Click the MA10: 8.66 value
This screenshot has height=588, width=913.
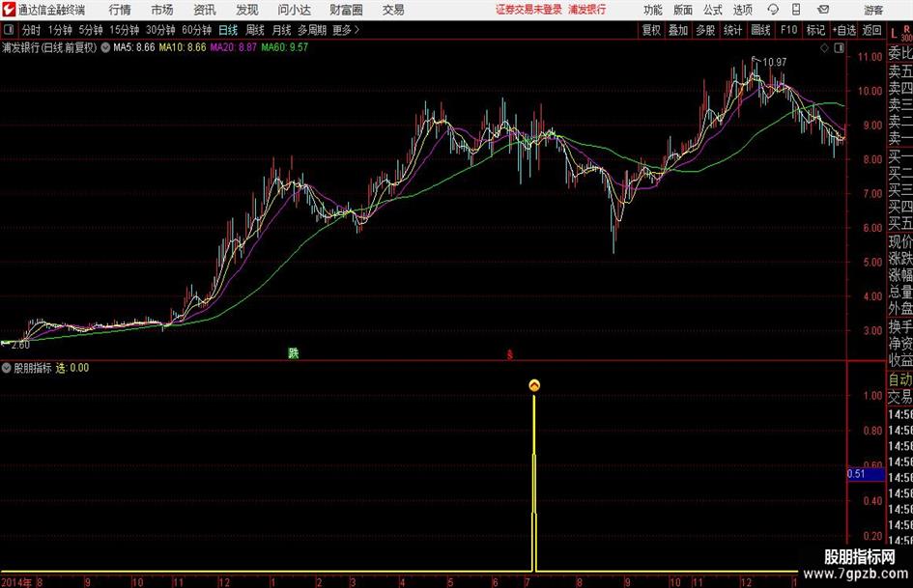(x=183, y=47)
